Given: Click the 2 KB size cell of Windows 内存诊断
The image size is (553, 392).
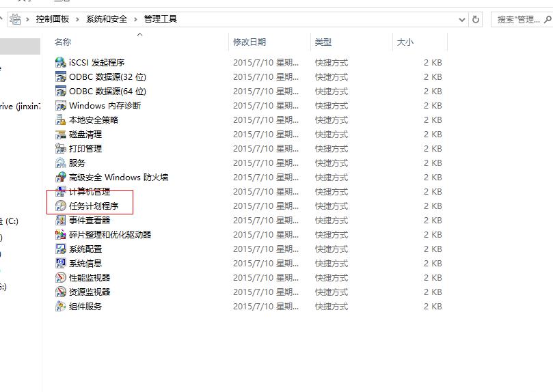Looking at the screenshot, I should click(x=433, y=106).
